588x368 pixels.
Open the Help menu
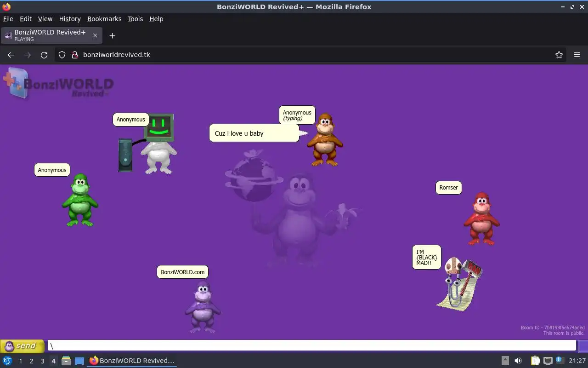click(x=156, y=19)
